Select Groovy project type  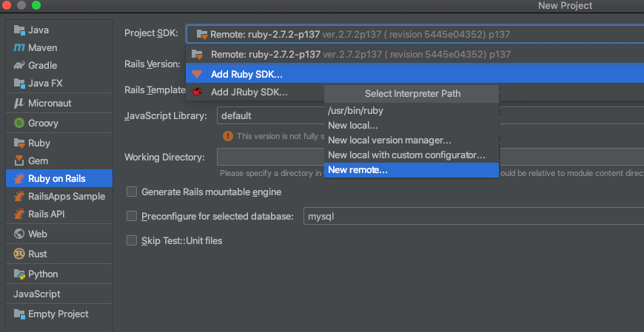click(59, 123)
